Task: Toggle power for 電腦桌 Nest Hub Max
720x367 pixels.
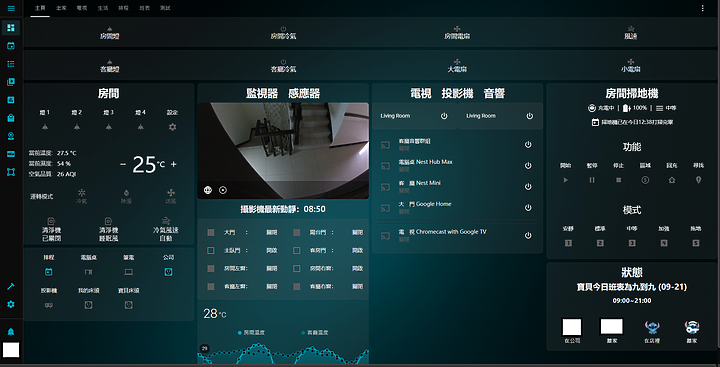Action: click(x=528, y=165)
